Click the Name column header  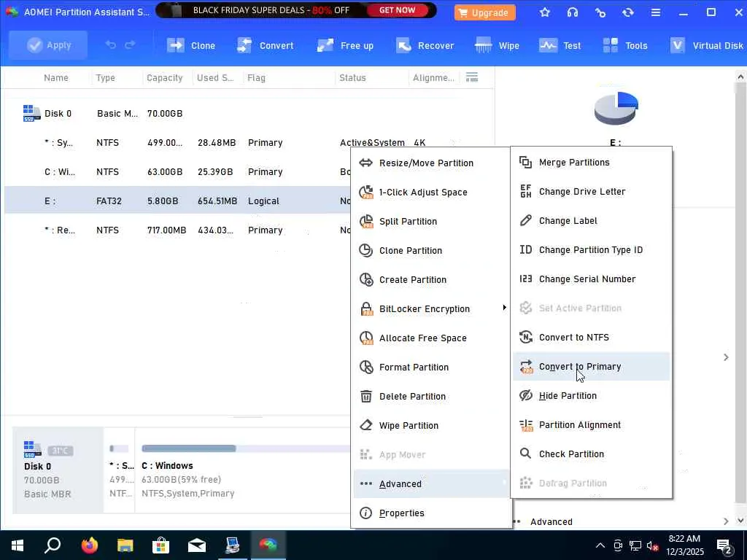pos(55,77)
